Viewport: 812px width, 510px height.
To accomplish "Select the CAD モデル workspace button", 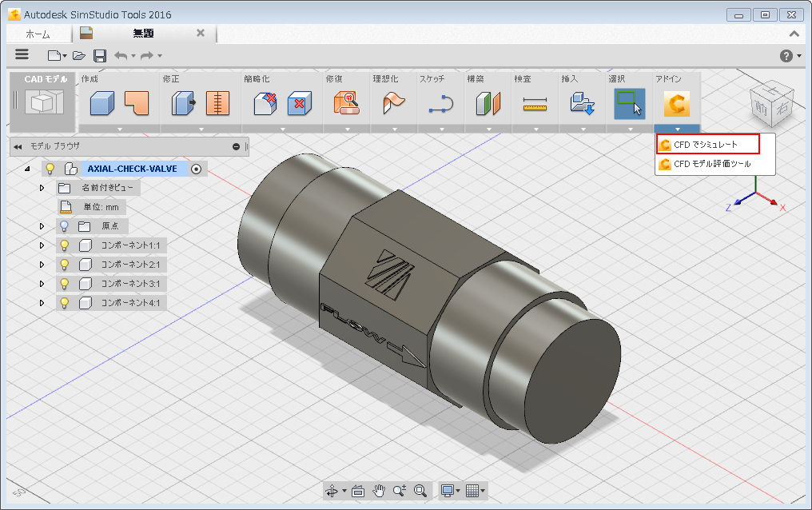I will tap(43, 102).
